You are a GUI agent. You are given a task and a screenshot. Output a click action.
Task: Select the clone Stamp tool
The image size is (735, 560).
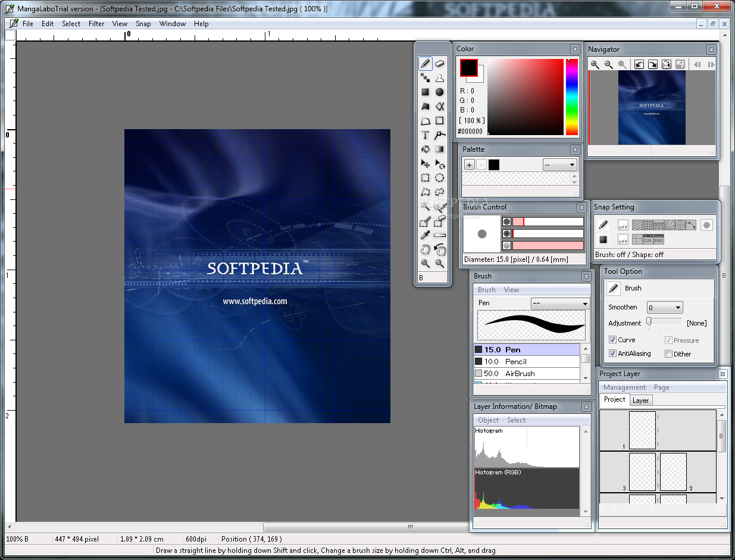coord(440,77)
